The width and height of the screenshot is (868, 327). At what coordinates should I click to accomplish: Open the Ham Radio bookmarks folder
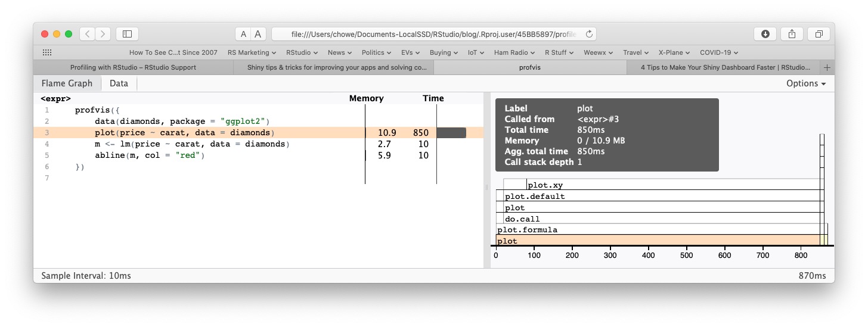click(x=514, y=52)
